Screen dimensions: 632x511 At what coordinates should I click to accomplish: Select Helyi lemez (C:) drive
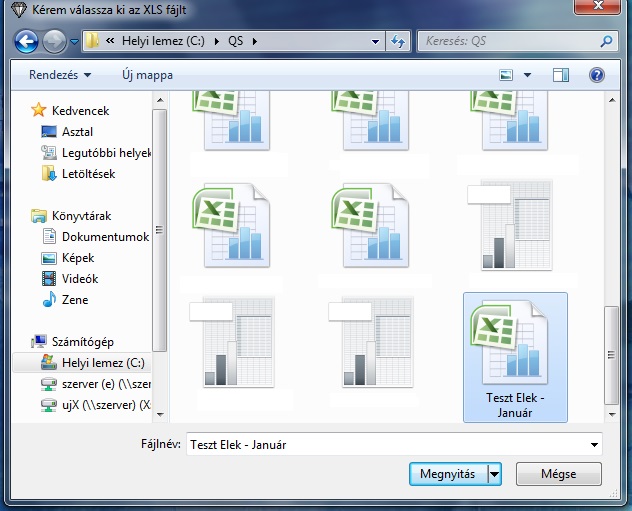[102, 362]
